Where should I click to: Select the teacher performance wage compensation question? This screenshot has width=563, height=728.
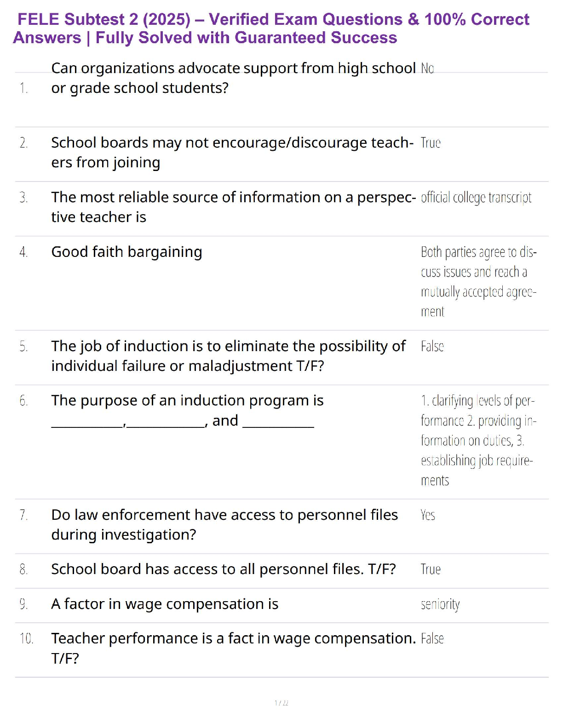point(233,648)
